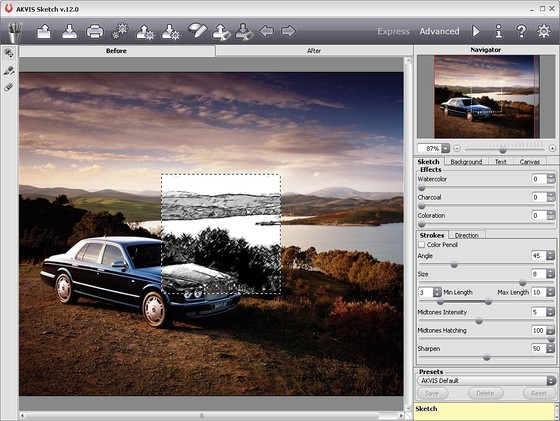560x421 pixels.
Task: Open Help question mark icon
Action: (x=521, y=31)
